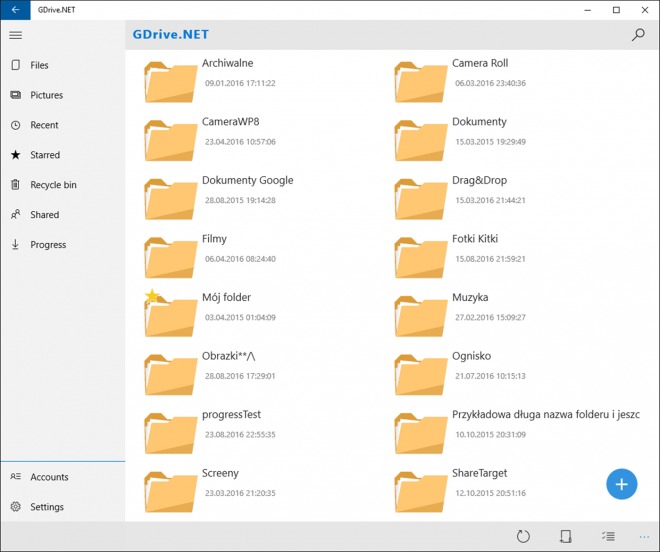Toggle multi-select list mode icon
Viewport: 660px width, 552px height.
(x=608, y=536)
